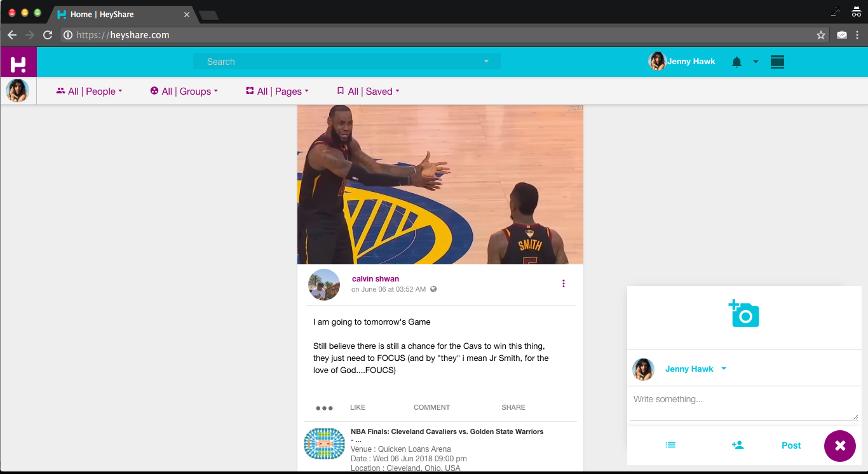
Task: Open the photo upload camera icon
Action: (x=743, y=313)
